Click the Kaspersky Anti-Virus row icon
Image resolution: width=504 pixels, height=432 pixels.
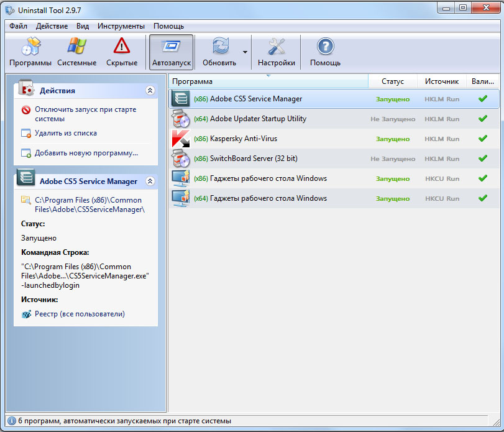tap(181, 139)
